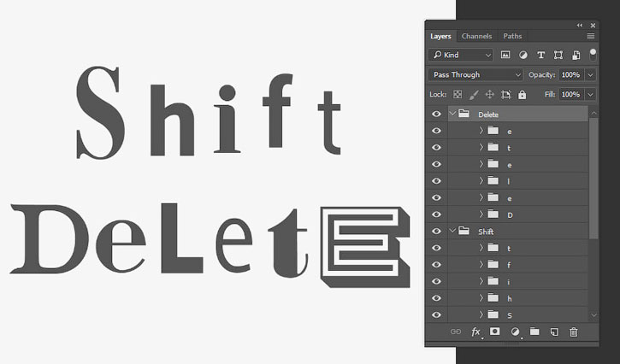Click Lock all padlock icon
The width and height of the screenshot is (620, 364).
[523, 95]
